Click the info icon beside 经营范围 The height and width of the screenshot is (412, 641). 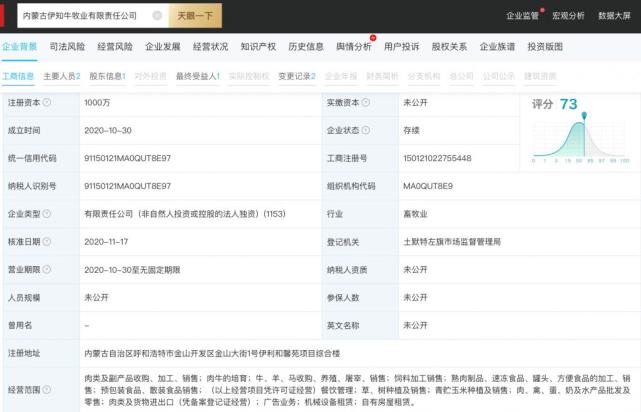click(47, 389)
